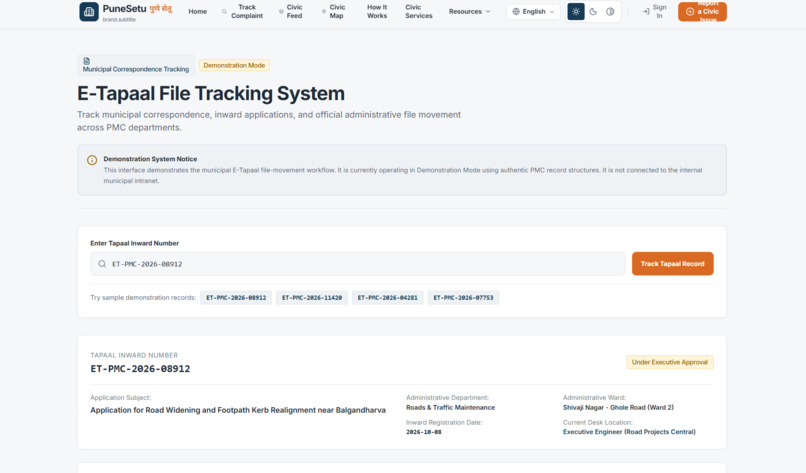
Task: Switch to dark theme moon icon
Action: click(593, 11)
